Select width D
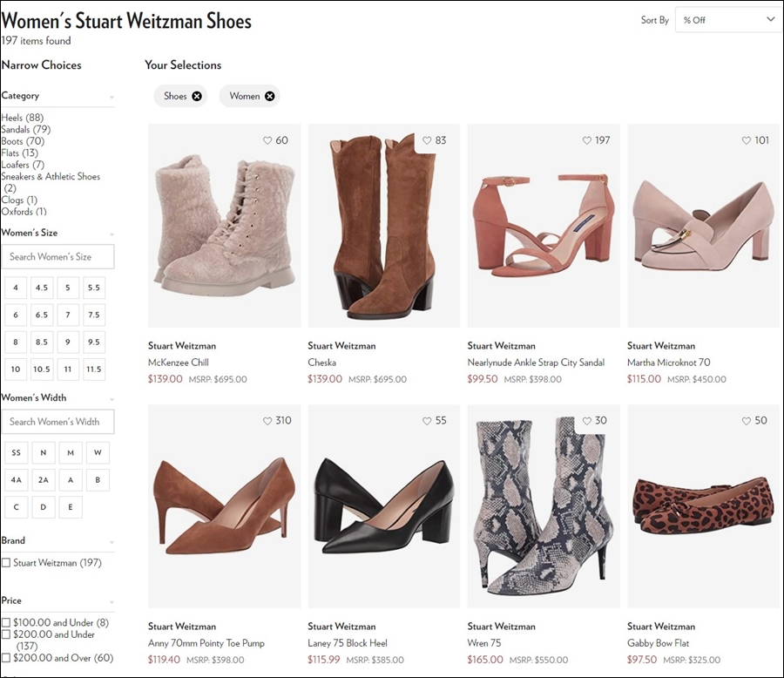The height and width of the screenshot is (678, 784). coord(43,507)
